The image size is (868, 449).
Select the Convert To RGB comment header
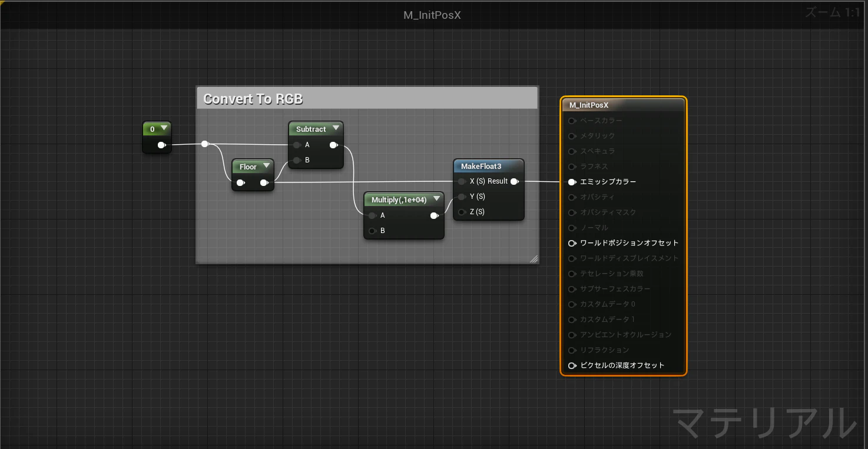point(367,98)
